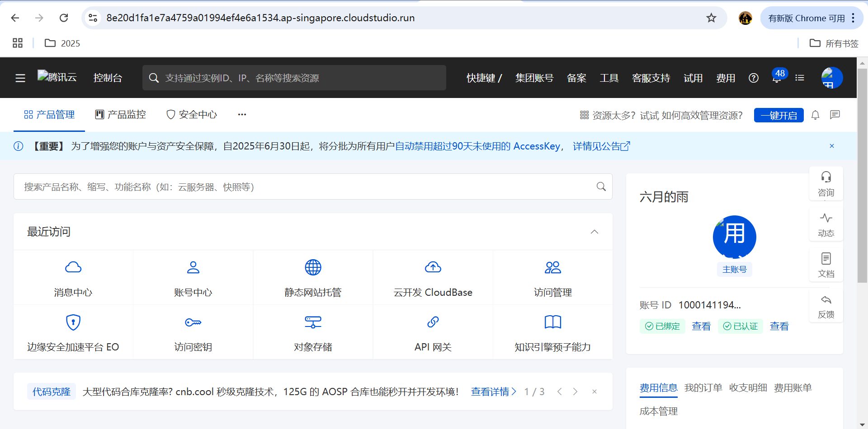Click the page vertical scrollbar
Screen dimensions: 868x429
pos(863,176)
